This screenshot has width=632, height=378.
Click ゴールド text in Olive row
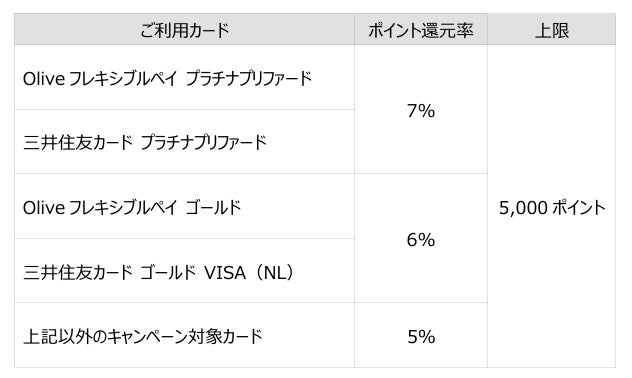click(213, 208)
